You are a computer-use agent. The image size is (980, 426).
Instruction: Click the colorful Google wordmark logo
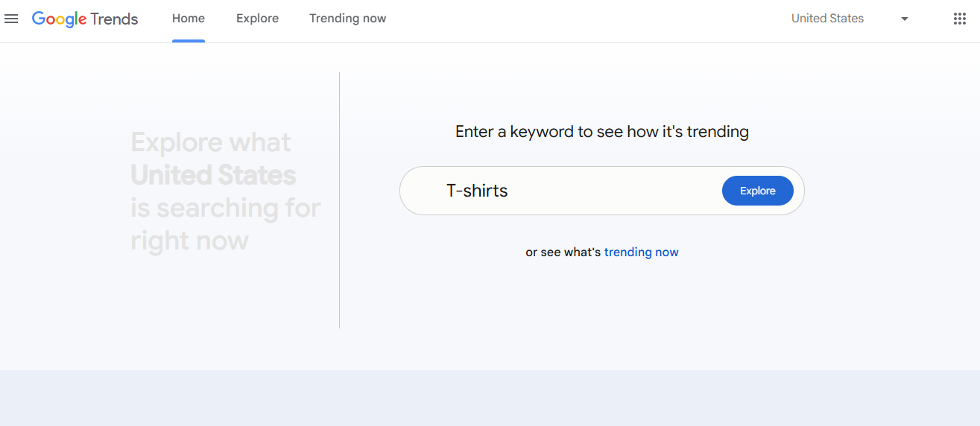[x=59, y=19]
